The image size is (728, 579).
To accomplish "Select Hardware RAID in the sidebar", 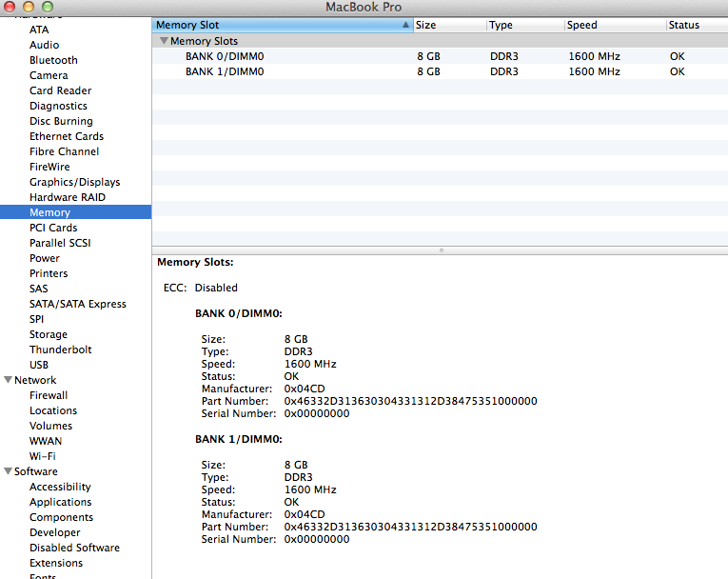I will click(68, 197).
